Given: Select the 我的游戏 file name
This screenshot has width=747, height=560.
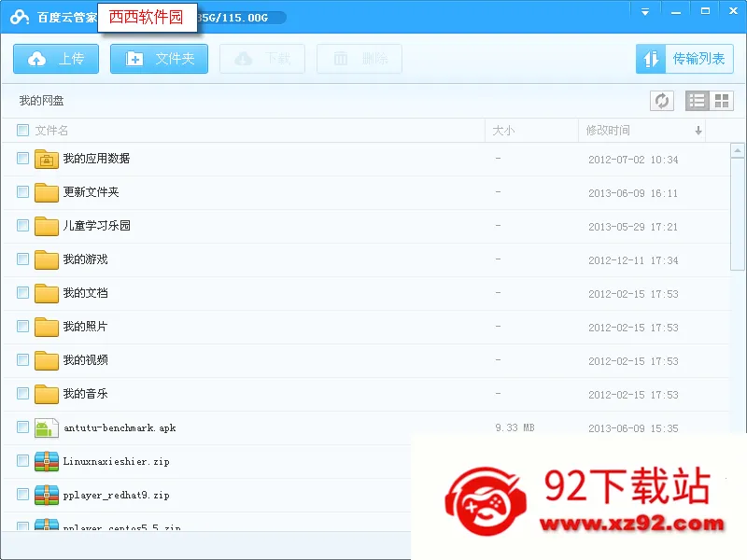Looking at the screenshot, I should pos(85,259).
